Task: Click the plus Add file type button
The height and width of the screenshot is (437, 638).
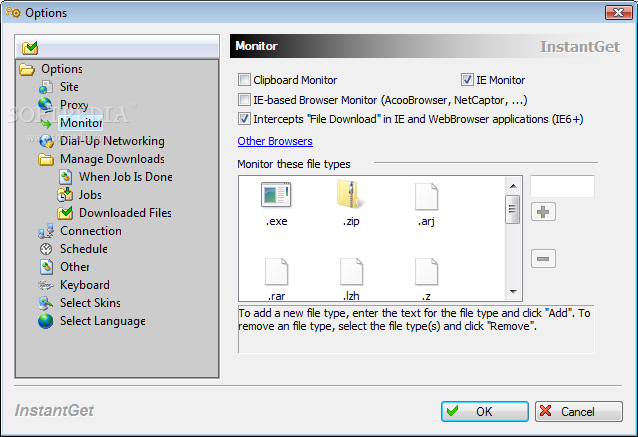Action: click(x=543, y=212)
